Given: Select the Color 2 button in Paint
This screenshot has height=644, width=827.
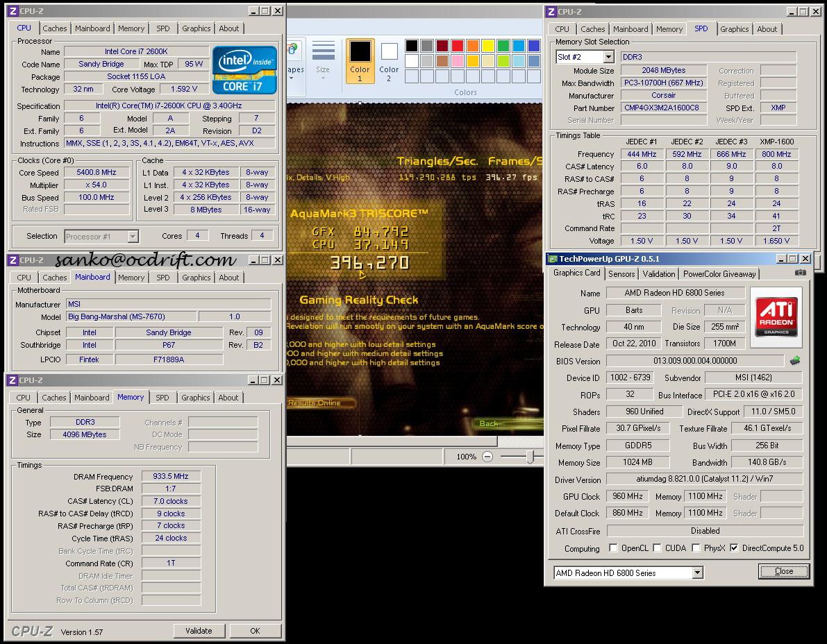Looking at the screenshot, I should [389, 61].
